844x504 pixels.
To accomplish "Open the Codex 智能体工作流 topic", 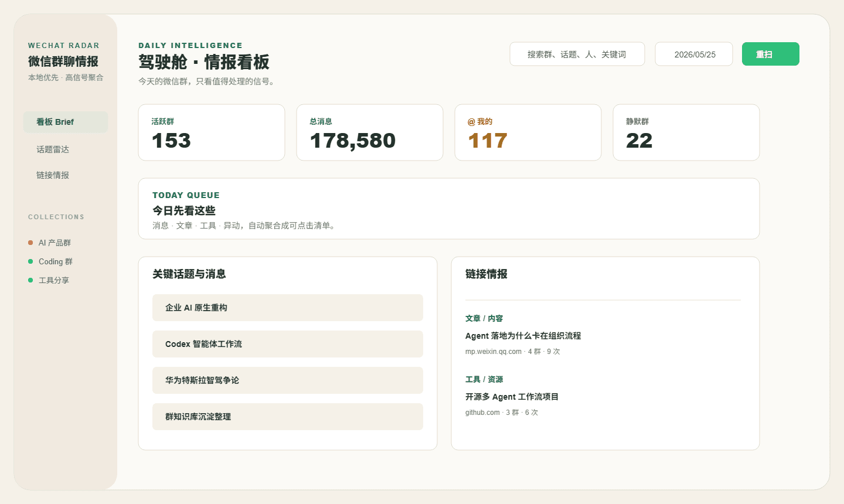I will (x=288, y=344).
